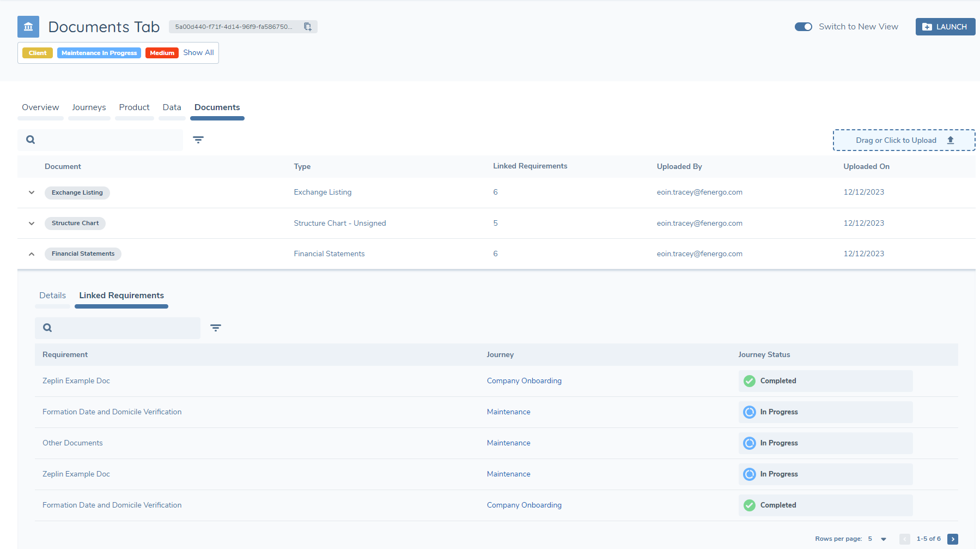Click upload arrow icon in upload box

[951, 140]
